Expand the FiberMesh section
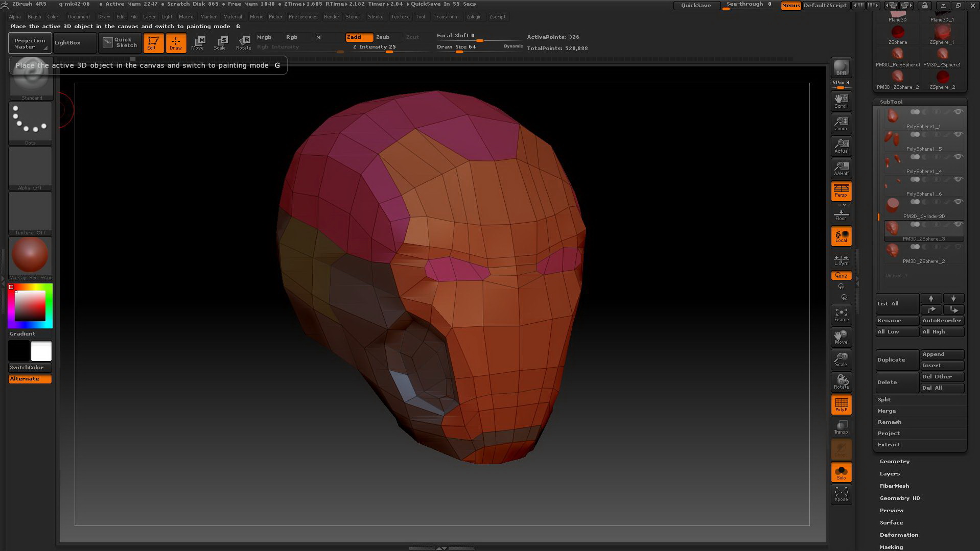 coord(894,486)
